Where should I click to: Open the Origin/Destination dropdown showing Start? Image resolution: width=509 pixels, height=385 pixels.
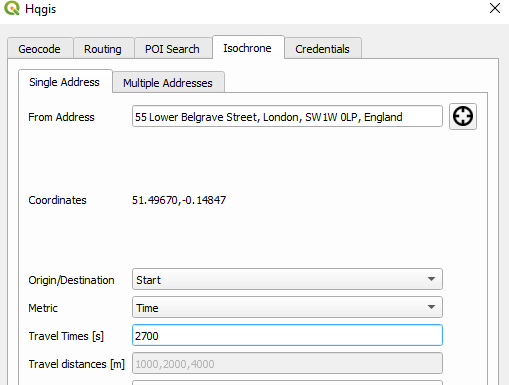pos(287,279)
